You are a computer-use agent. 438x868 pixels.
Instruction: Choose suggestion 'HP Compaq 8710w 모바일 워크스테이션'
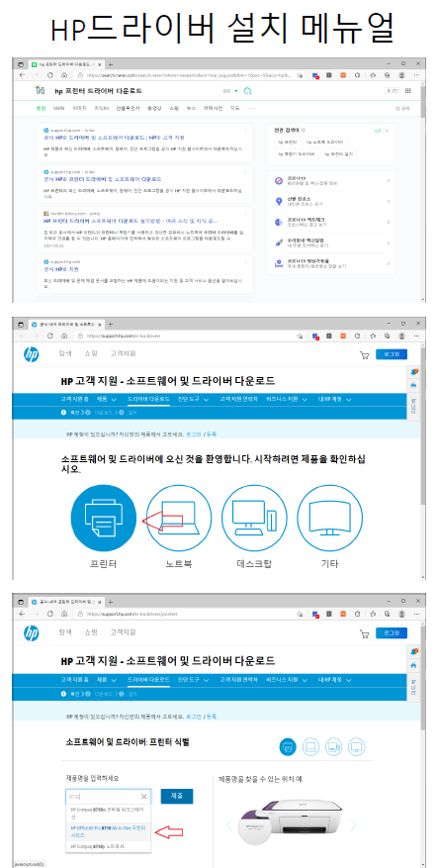click(x=108, y=814)
